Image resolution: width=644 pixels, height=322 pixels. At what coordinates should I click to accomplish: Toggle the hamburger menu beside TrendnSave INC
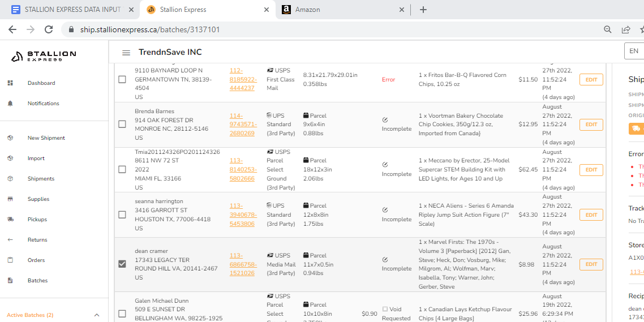[x=126, y=53]
